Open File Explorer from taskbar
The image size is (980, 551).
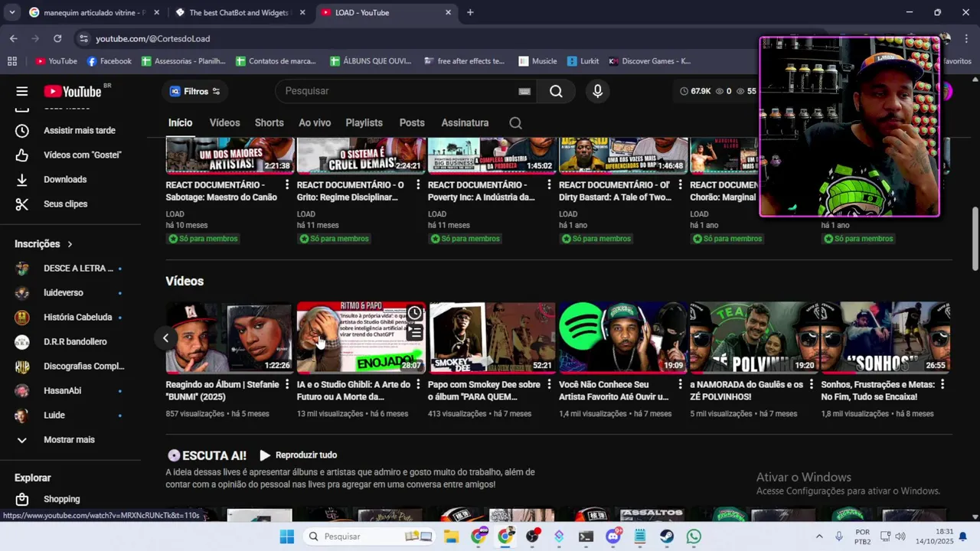coord(451,536)
